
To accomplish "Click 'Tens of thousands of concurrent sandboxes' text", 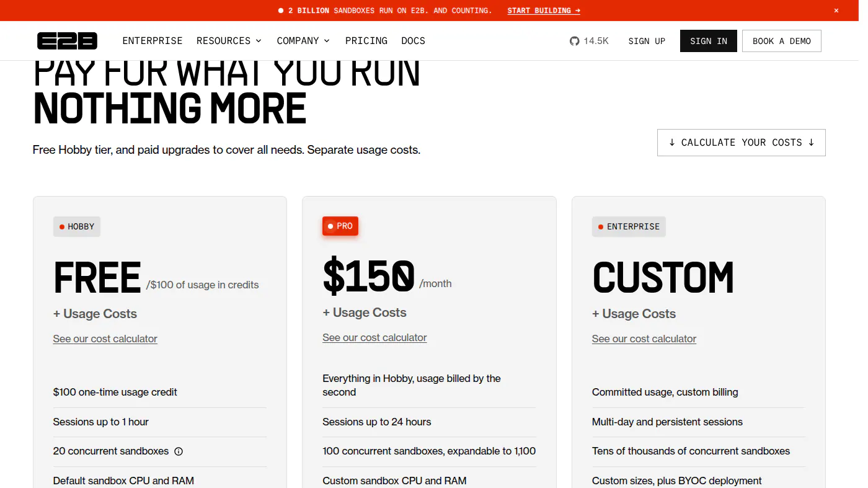I will click(x=691, y=451).
